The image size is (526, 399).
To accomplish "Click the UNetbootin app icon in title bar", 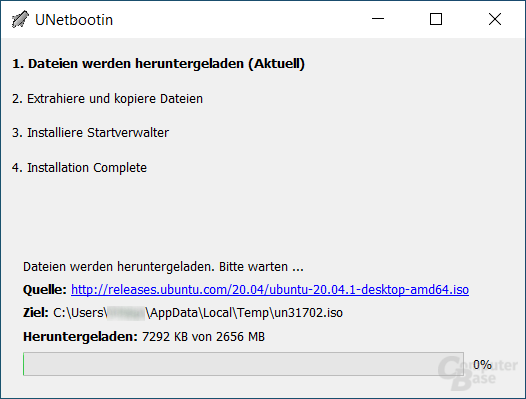I will [20, 19].
